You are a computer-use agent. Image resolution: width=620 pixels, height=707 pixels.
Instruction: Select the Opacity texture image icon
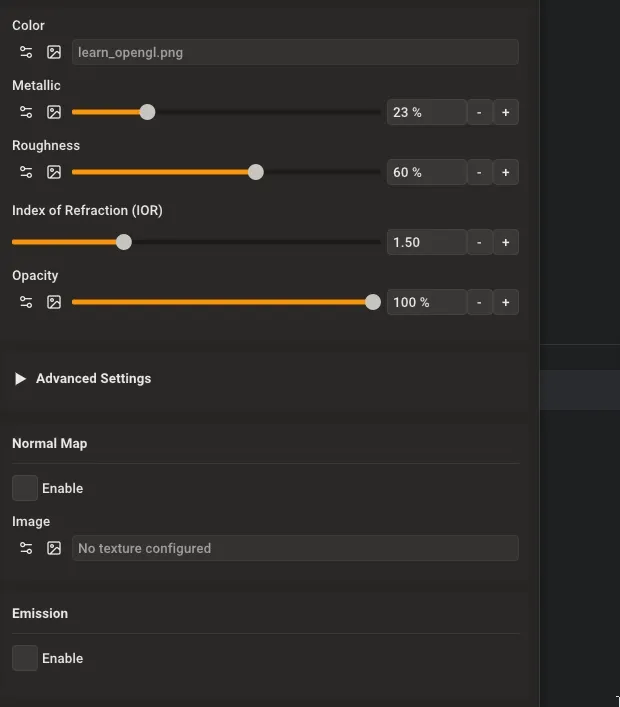(x=54, y=302)
